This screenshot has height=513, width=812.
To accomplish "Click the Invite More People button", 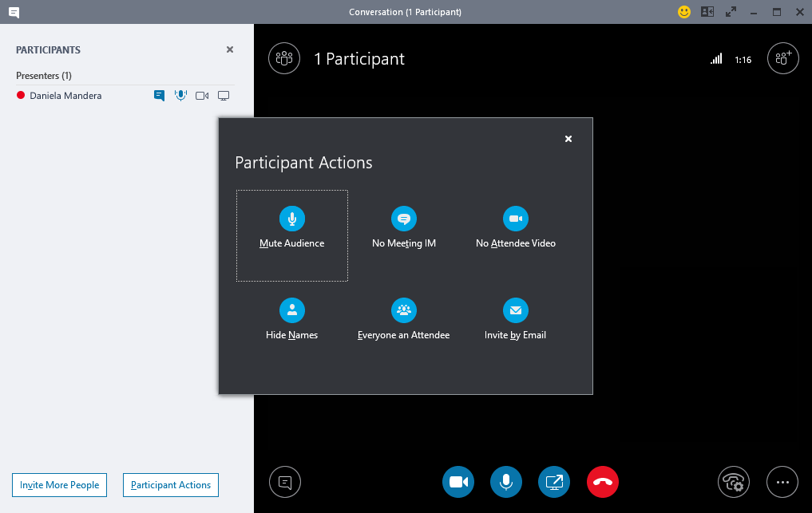I will click(x=59, y=484).
